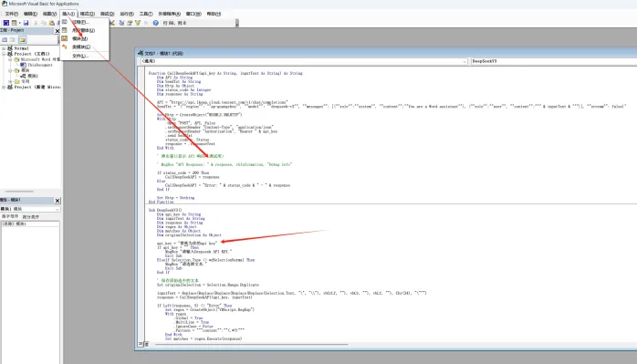Click the 行 86, 列 0 position indicator
637x364 pixels.
[x=174, y=23]
